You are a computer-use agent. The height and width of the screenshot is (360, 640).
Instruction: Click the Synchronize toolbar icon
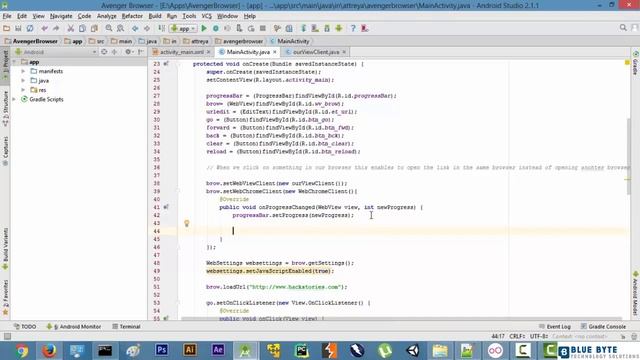pyautogui.click(x=30, y=29)
